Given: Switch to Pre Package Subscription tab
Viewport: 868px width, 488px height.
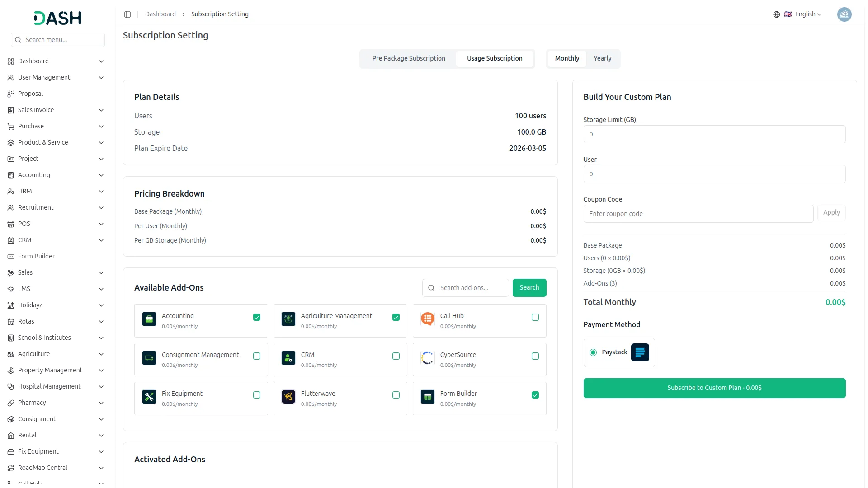Looking at the screenshot, I should coord(409,59).
